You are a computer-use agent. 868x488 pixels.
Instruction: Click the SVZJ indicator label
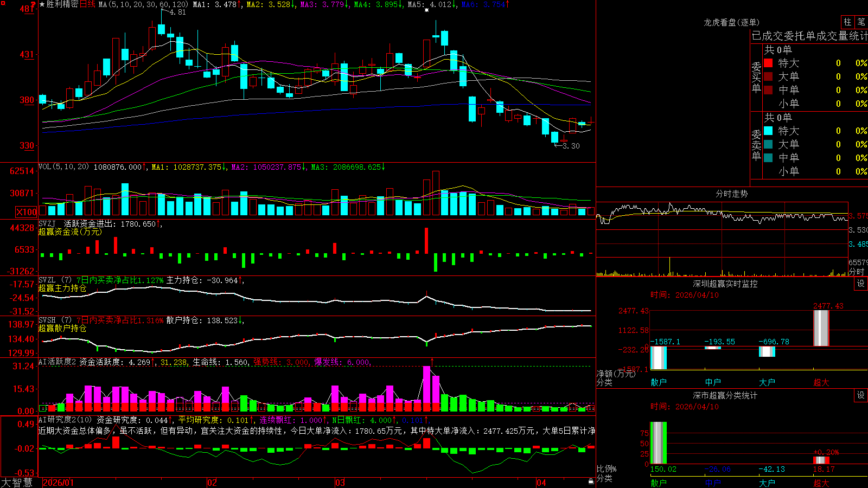point(47,224)
